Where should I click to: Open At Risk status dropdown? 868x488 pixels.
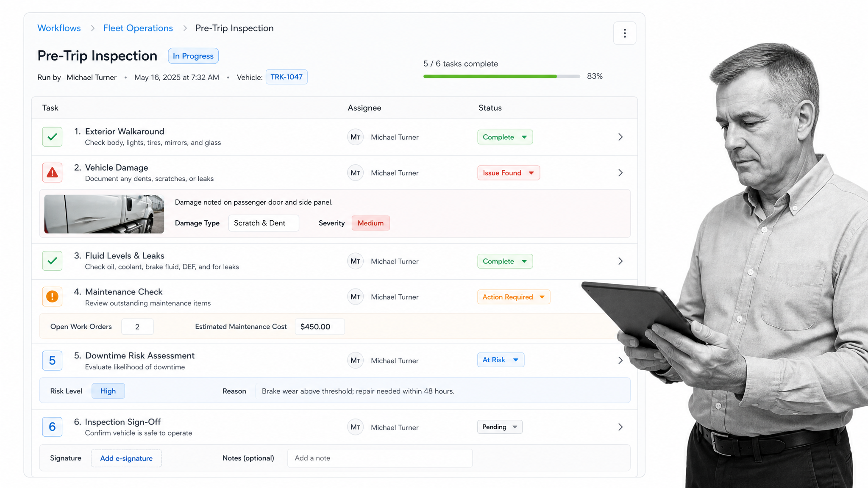[x=501, y=360]
